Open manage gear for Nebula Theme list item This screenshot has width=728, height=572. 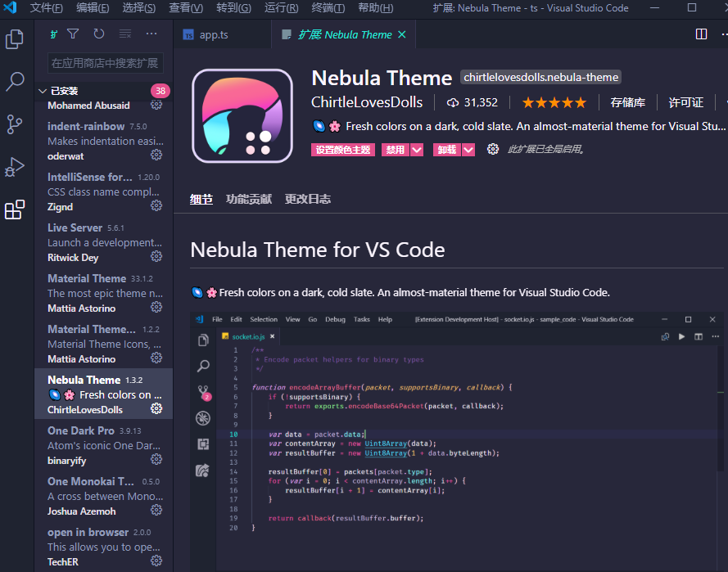156,408
